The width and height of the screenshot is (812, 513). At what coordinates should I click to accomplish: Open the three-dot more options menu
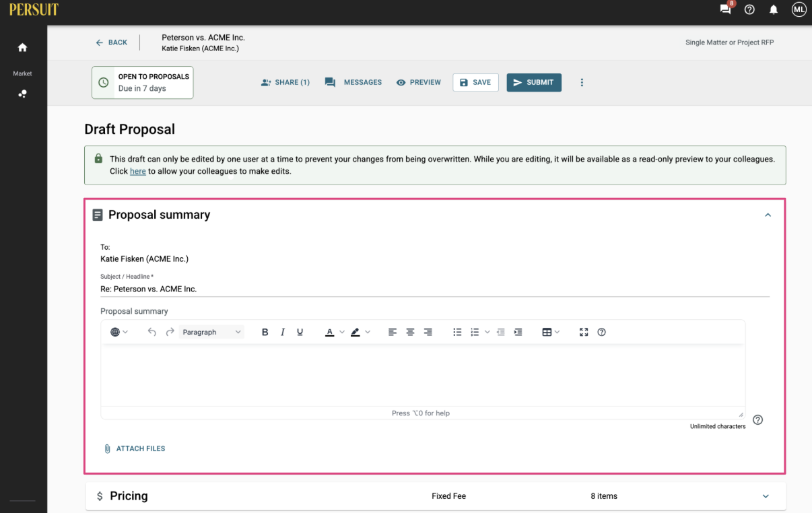pyautogui.click(x=582, y=82)
